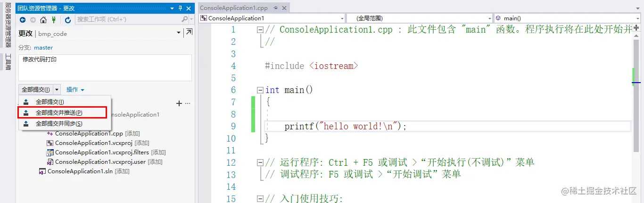The height and width of the screenshot is (203, 644).
Task: Close the ConsoleApplication1.cpp editor tab
Action: (284, 8)
